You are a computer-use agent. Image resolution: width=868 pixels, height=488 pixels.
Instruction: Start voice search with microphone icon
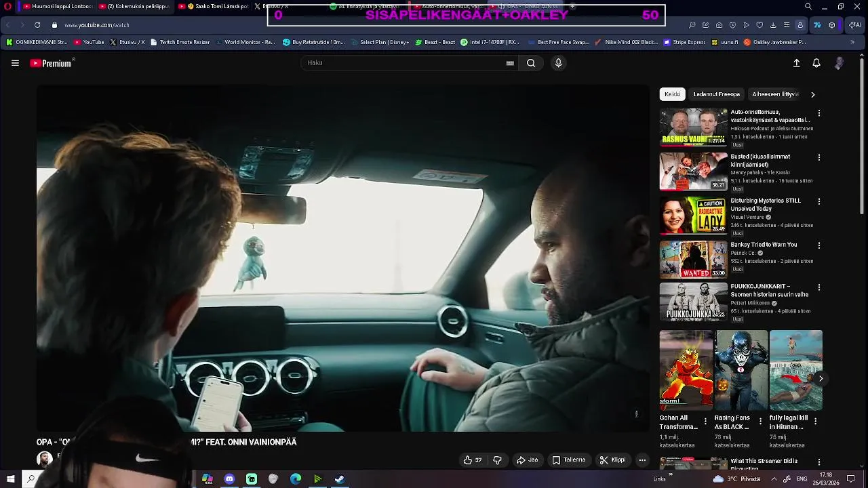(x=558, y=63)
